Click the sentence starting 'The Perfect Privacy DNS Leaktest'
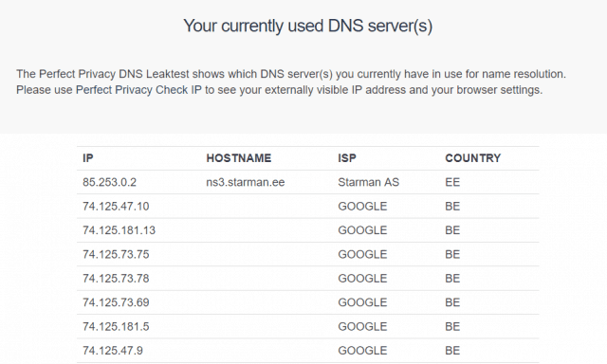607x364 pixels. [291, 74]
